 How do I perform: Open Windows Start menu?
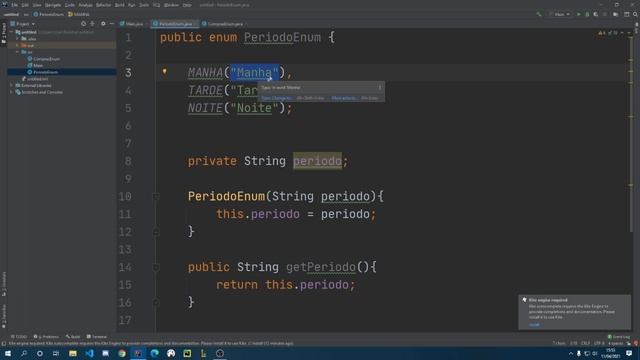pos(8,353)
